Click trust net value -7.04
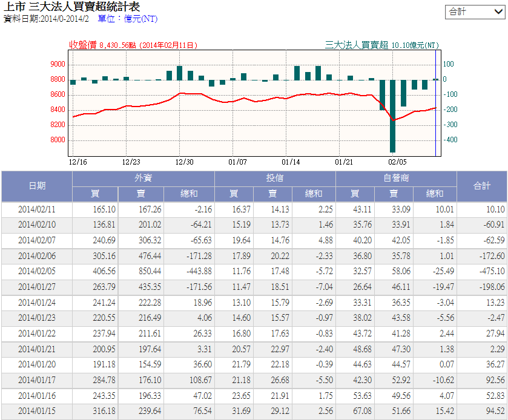508x420 pixels. [325, 287]
